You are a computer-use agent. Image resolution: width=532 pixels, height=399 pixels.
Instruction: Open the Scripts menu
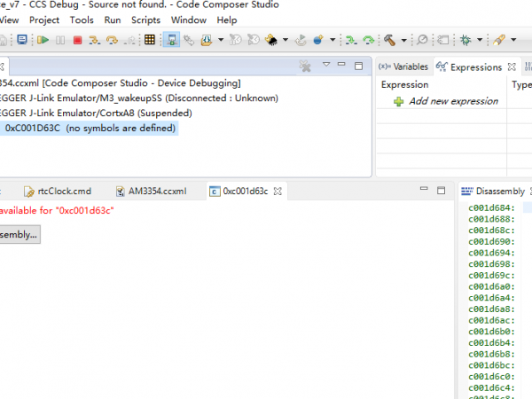(145, 20)
